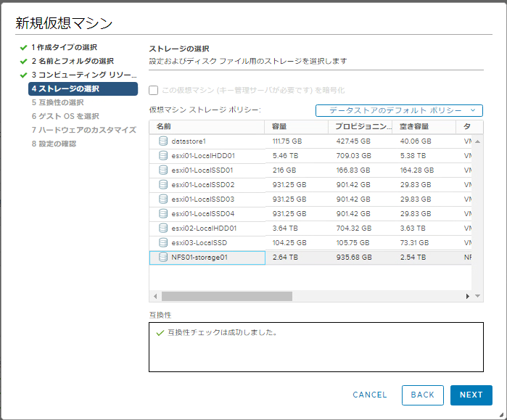Click the NFS01-storage01 datastore icon
Viewport: 507px width, 420px height.
pyautogui.click(x=163, y=258)
